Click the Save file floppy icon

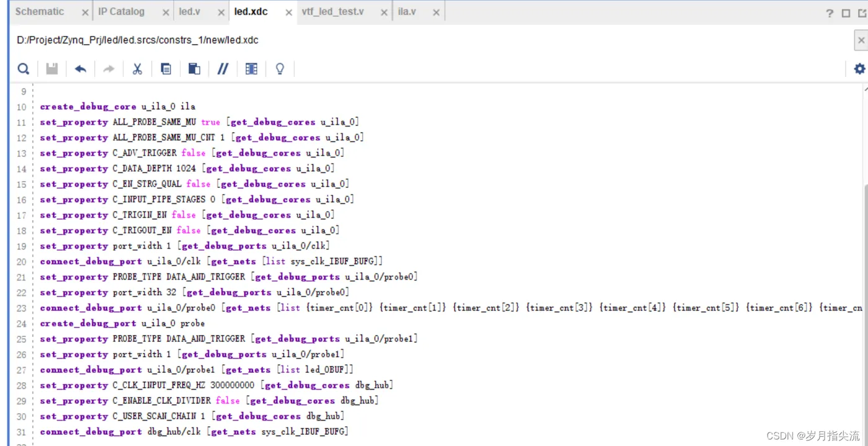point(52,69)
